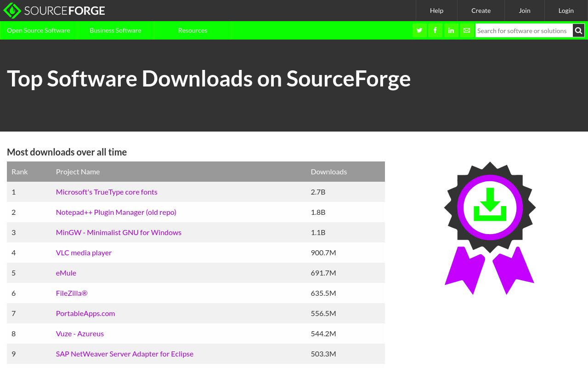This screenshot has width=588, height=368.
Task: Focus the software search field
Action: (x=524, y=30)
